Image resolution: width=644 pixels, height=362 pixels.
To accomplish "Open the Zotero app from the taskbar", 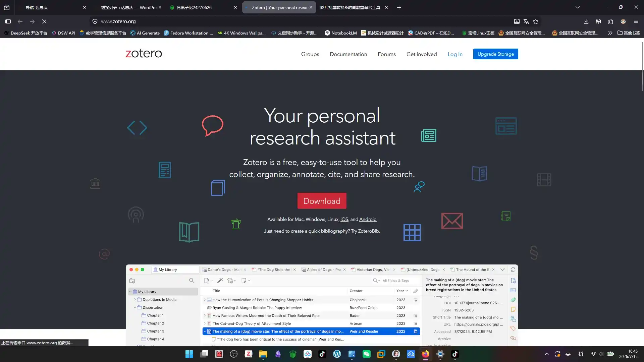I will pyautogui.click(x=249, y=354).
